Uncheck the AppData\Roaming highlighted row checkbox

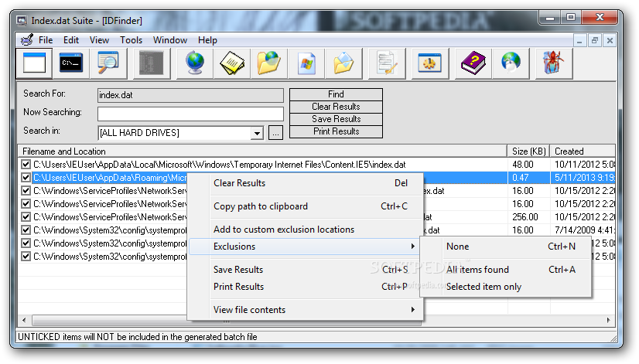(x=26, y=178)
